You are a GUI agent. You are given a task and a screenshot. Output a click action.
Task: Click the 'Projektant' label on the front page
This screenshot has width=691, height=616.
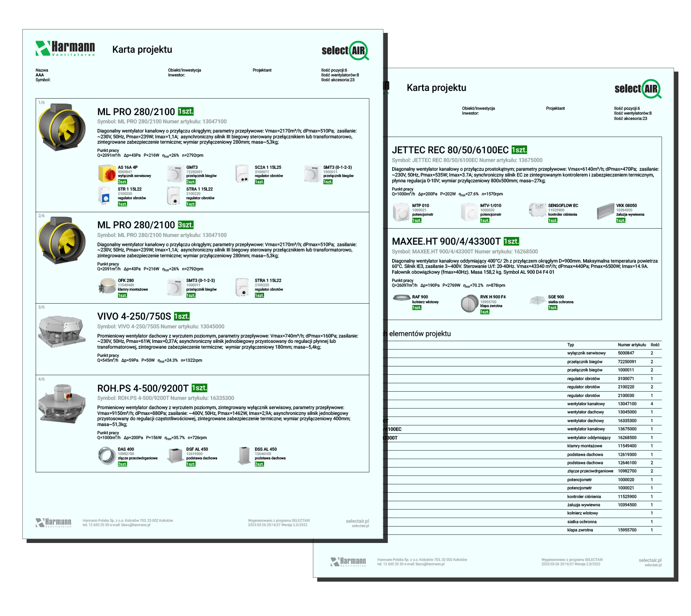pos(262,70)
